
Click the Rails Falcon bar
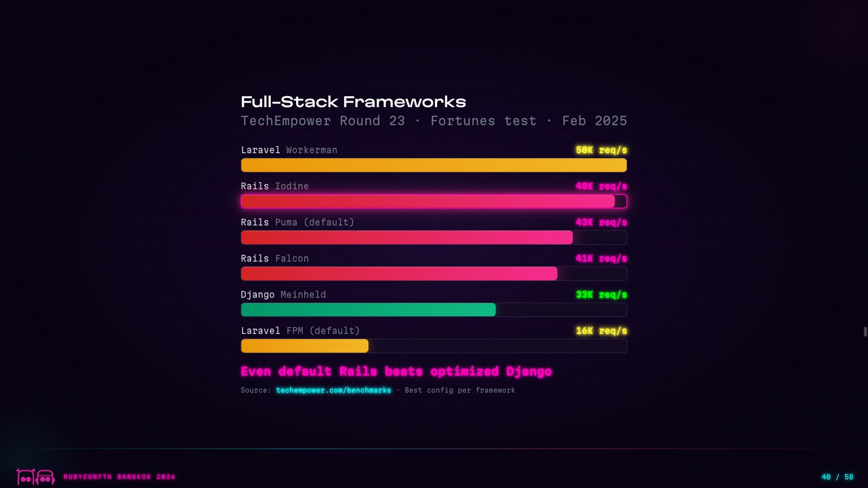(x=434, y=273)
